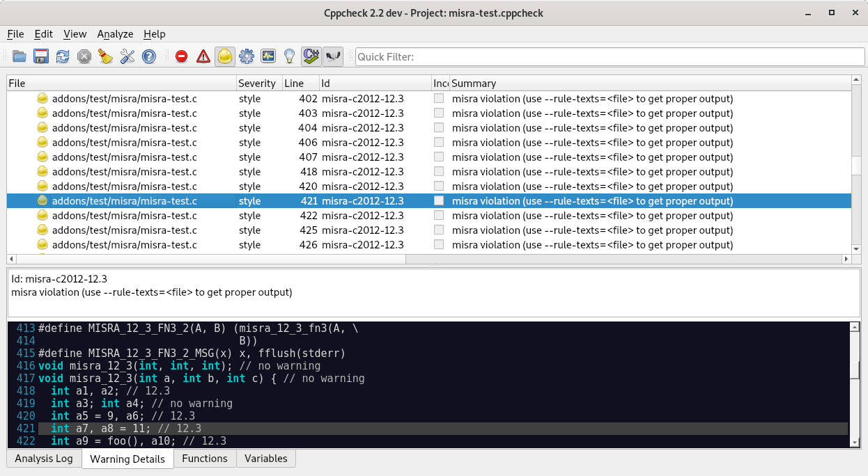This screenshot has width=868, height=476.
Task: Toggle the Show warnings triangle filter
Action: [203, 56]
